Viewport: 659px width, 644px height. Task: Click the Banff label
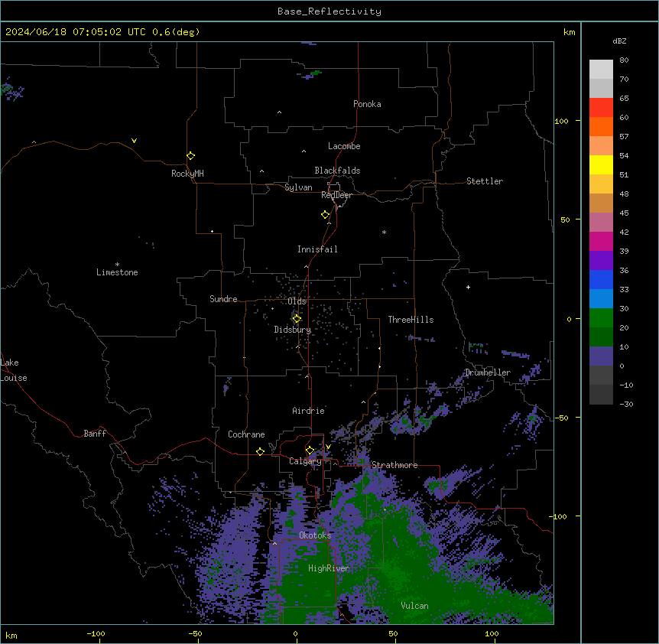95,434
